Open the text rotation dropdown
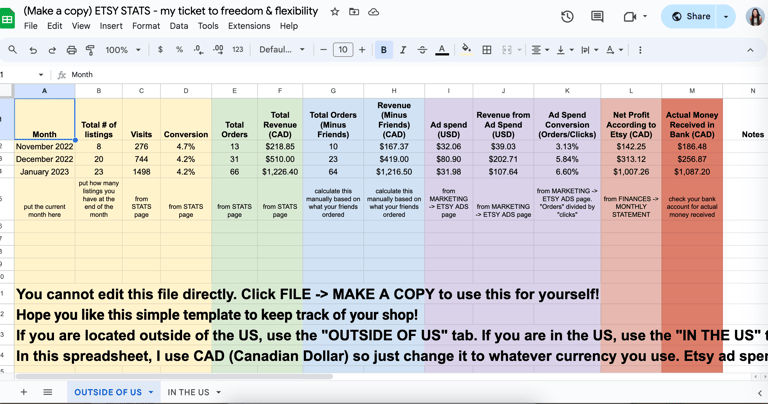 tap(614, 50)
